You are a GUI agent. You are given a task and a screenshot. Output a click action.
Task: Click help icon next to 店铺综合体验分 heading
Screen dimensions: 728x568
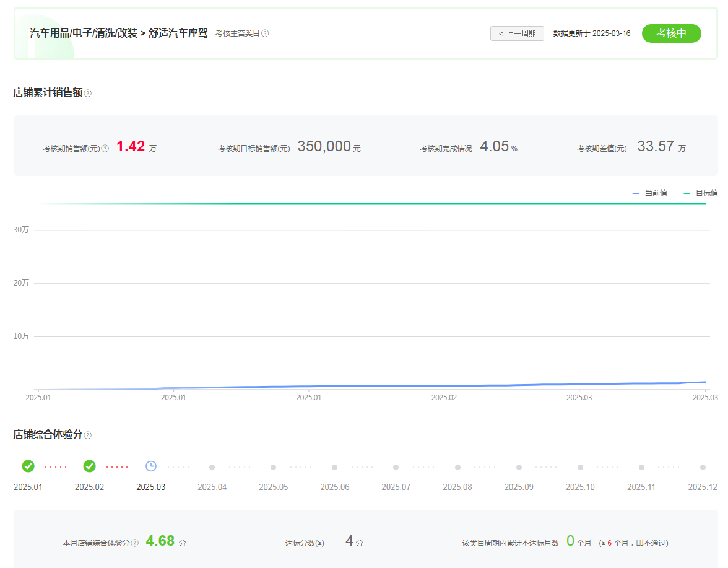[88, 435]
